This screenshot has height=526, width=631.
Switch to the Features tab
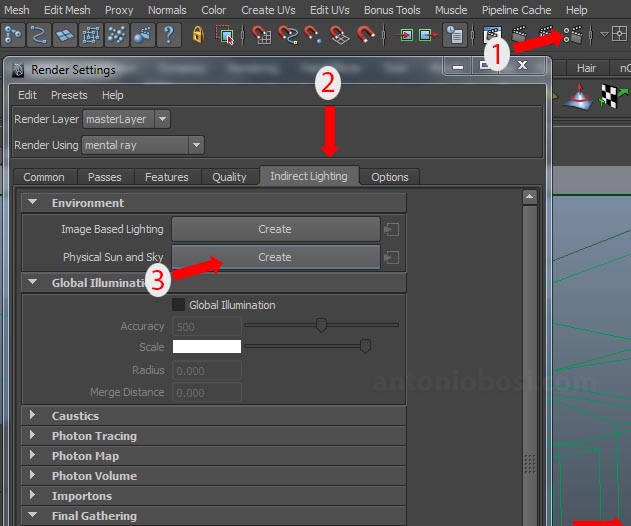point(167,177)
